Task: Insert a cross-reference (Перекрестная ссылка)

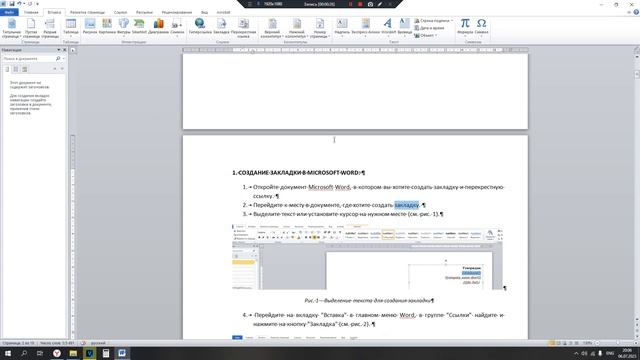Action: point(243,28)
